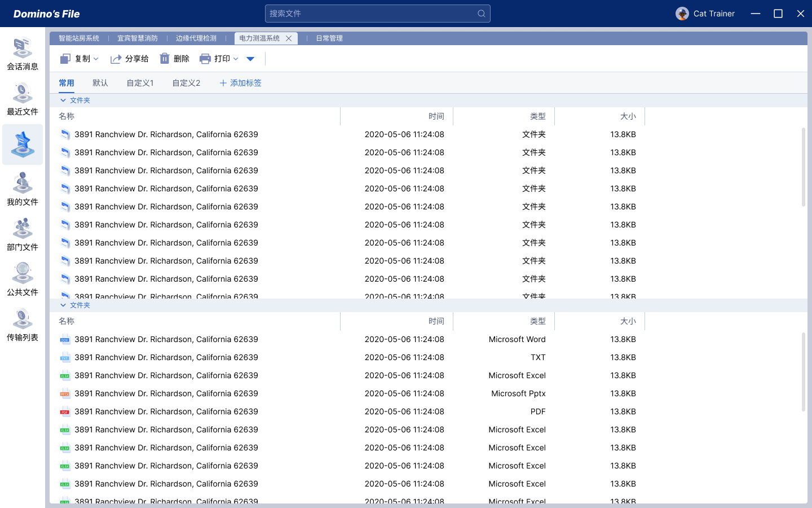
Task: Expand the 打印 print dropdown arrow
Action: click(236, 59)
